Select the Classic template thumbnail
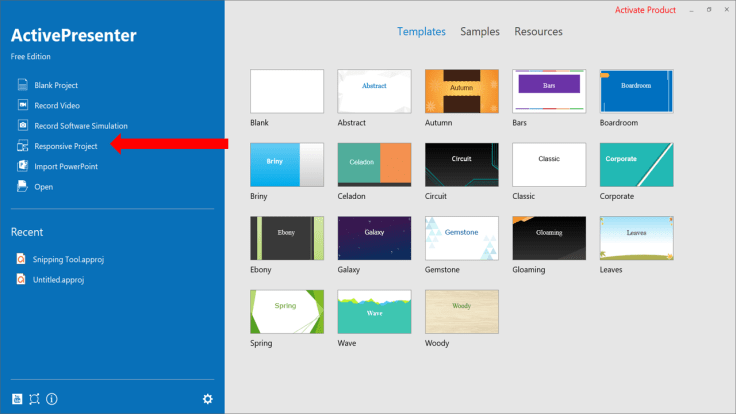 (x=549, y=165)
